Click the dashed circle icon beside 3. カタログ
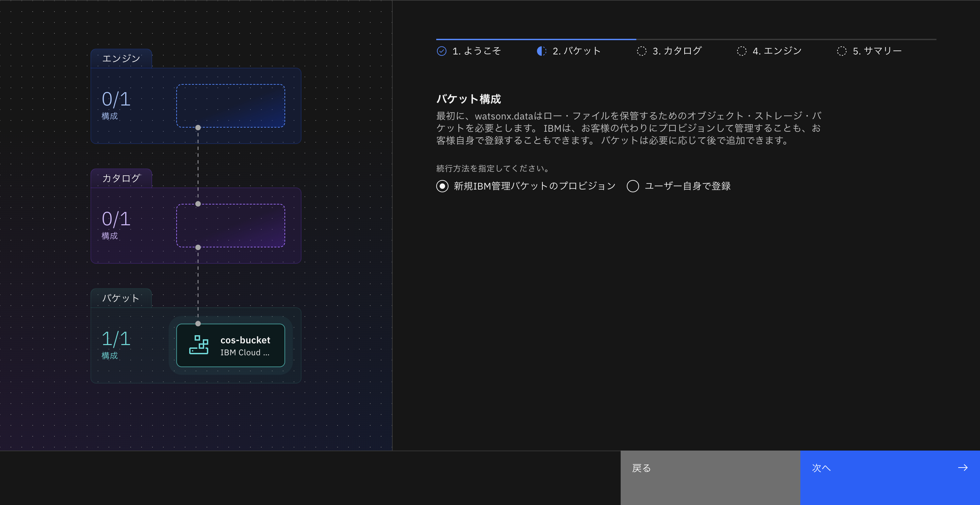 (641, 51)
